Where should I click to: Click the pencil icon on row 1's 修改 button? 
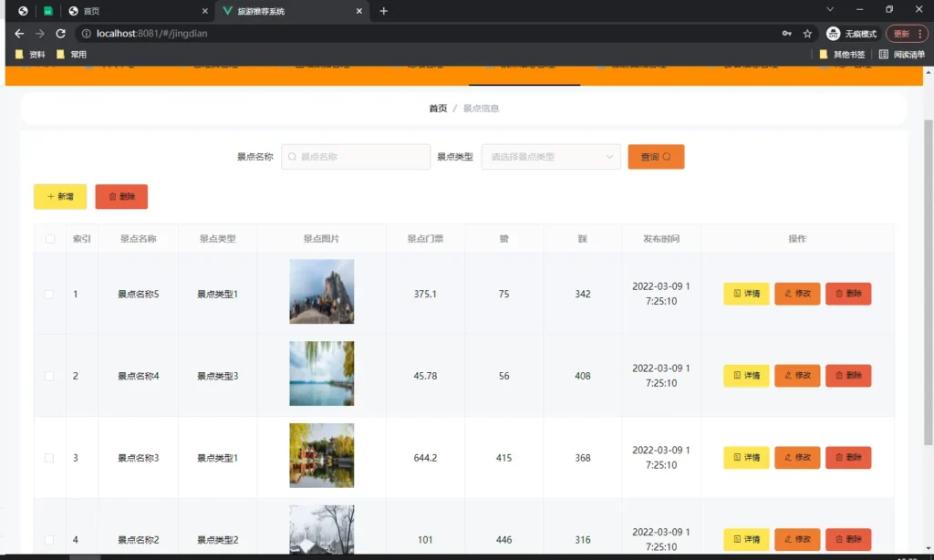click(788, 294)
